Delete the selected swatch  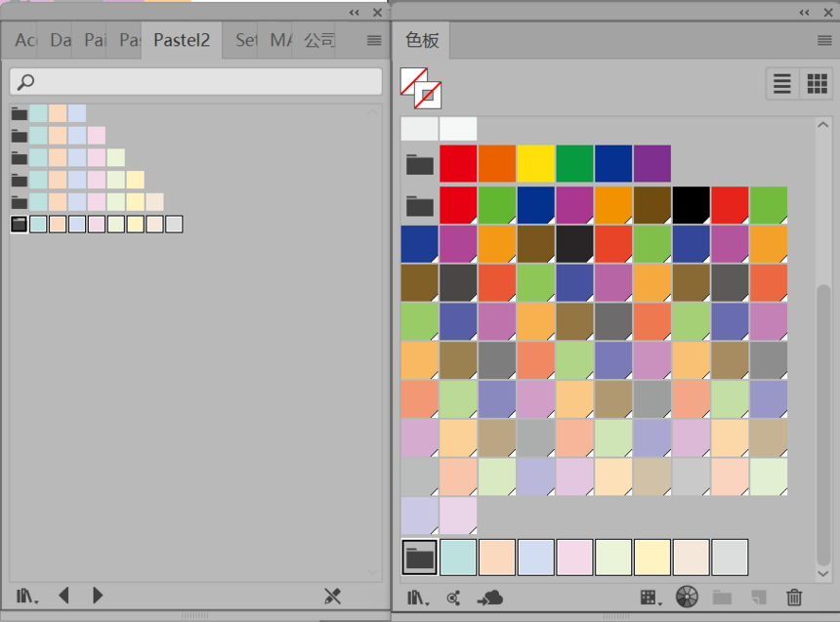[794, 597]
